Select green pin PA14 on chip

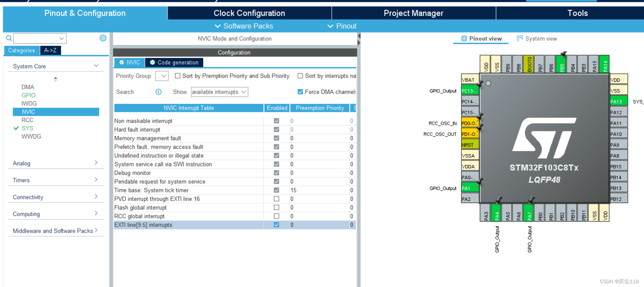tap(605, 64)
